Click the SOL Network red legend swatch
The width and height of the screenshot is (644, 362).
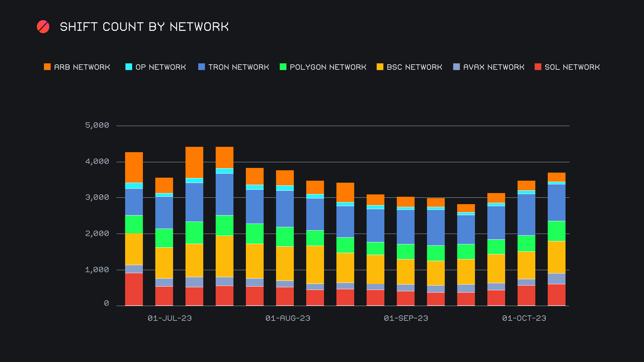click(538, 67)
